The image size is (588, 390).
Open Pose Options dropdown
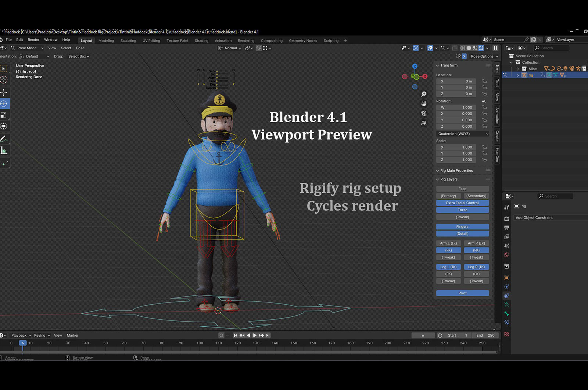[484, 56]
